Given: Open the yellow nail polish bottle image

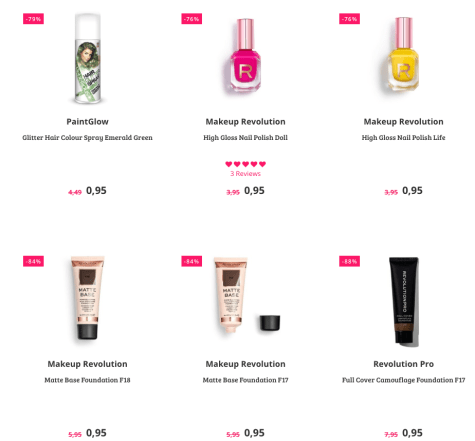Looking at the screenshot, I should pyautogui.click(x=404, y=54).
